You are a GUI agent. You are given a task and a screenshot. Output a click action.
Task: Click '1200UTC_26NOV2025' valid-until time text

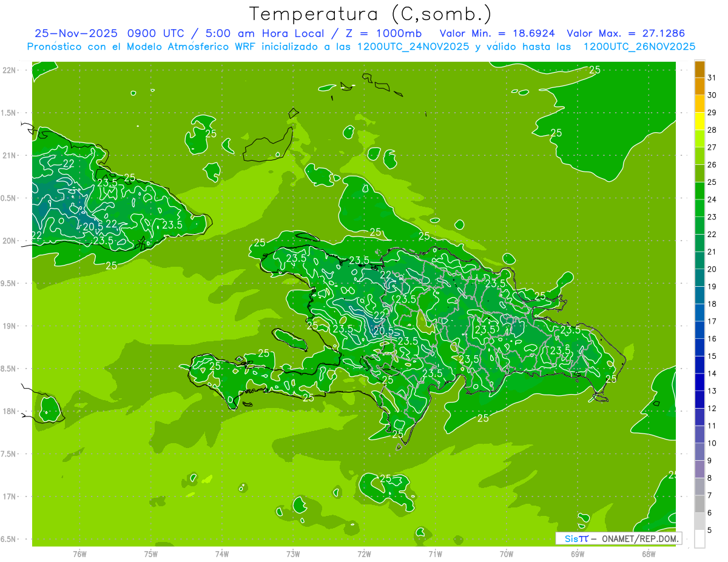639,47
